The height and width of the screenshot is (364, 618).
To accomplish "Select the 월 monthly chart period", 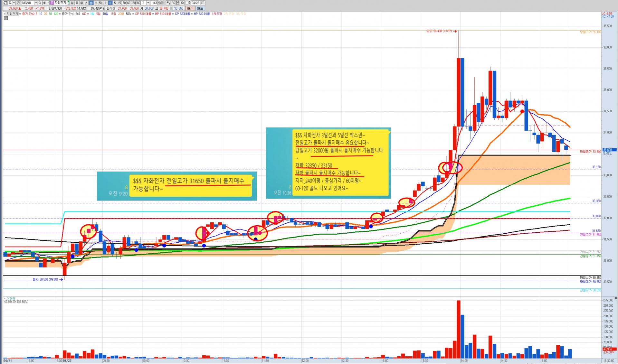I will pos(81,3).
